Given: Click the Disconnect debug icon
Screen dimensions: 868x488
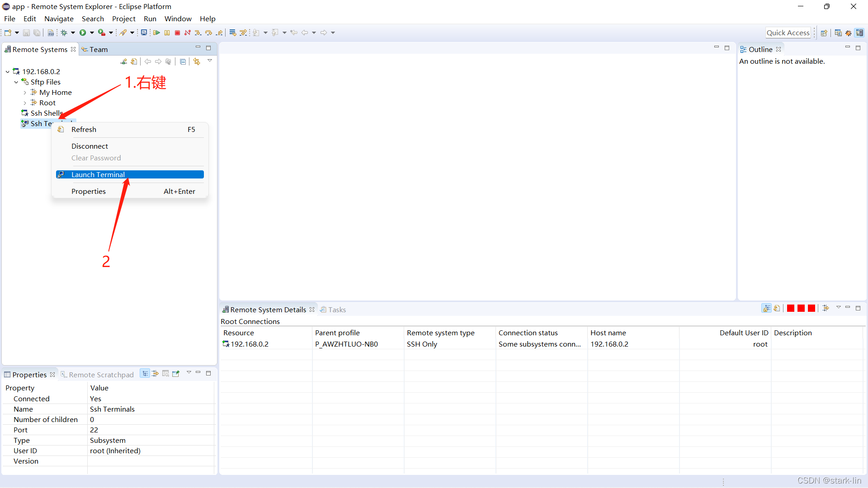Looking at the screenshot, I should point(188,33).
